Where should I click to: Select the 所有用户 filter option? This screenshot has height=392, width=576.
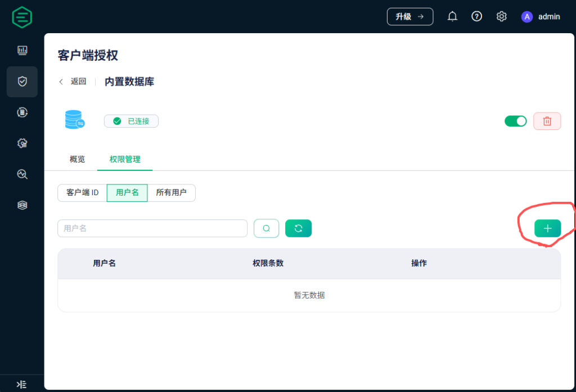point(171,192)
